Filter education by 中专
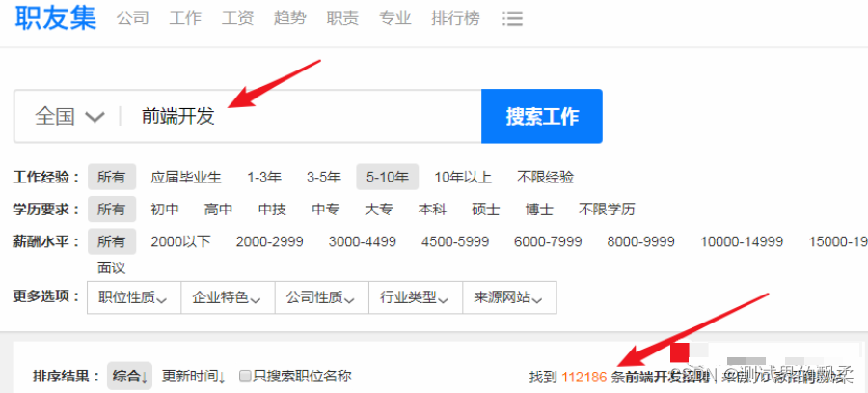Screen dimensions: 868x393 (x=326, y=210)
